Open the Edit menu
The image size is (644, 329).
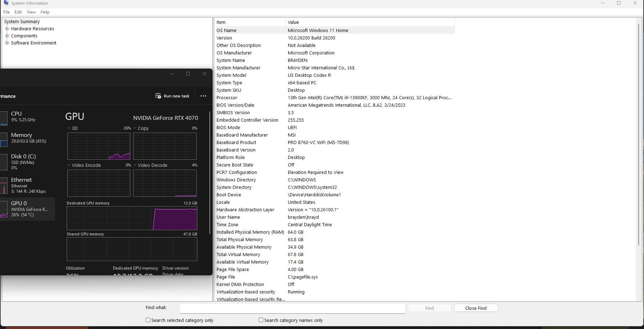18,12
